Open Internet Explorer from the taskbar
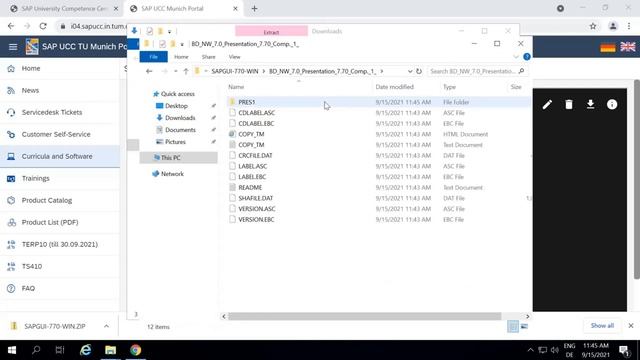 click(85, 350)
